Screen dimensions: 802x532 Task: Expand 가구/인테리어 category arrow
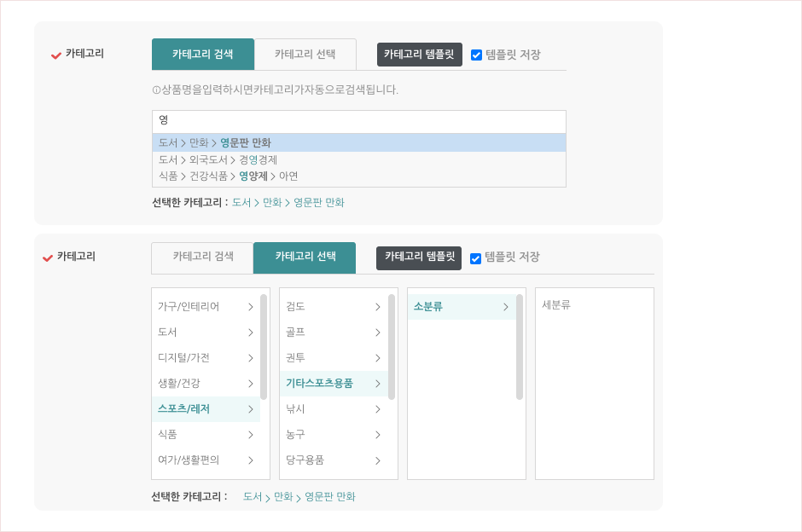(x=250, y=307)
